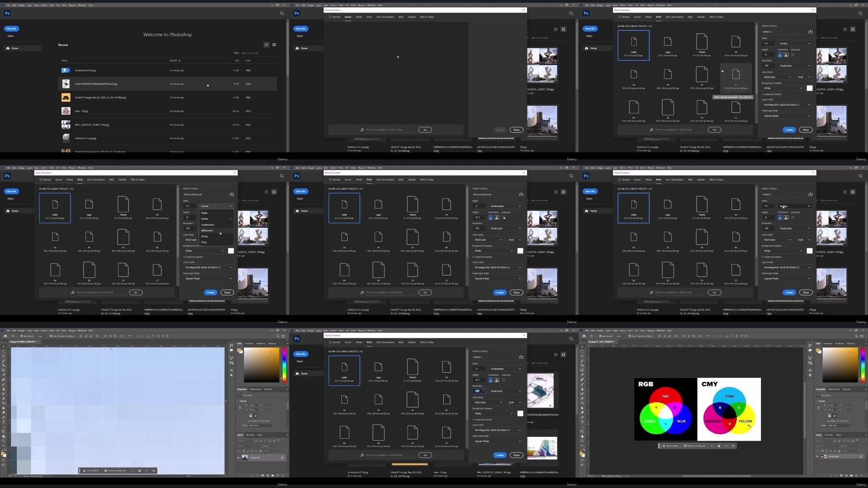Activate the Hand tool in the RGB/CMY document window
The height and width of the screenshot is (488, 868).
(x=582, y=436)
